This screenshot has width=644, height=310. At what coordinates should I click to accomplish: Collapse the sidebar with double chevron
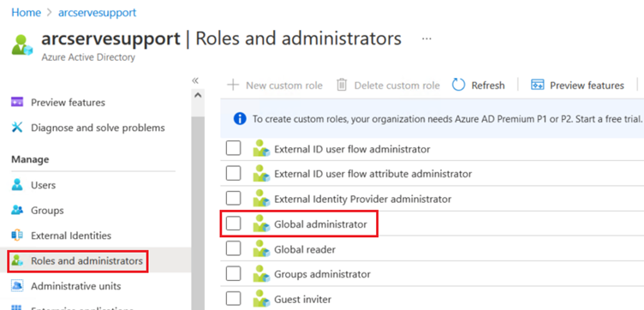pos(195,80)
